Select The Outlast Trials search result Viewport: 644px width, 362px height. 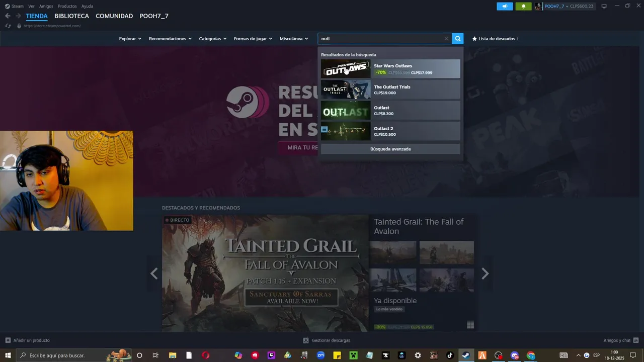pyautogui.click(x=390, y=89)
